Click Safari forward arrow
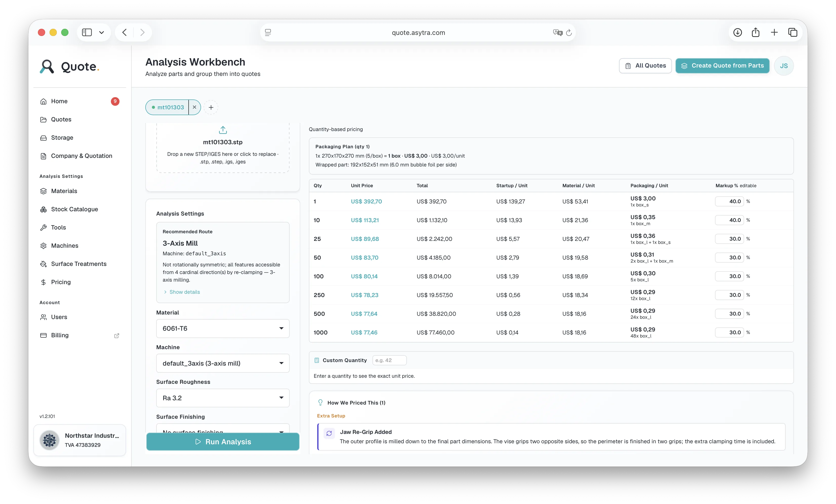The image size is (836, 504). click(x=143, y=32)
